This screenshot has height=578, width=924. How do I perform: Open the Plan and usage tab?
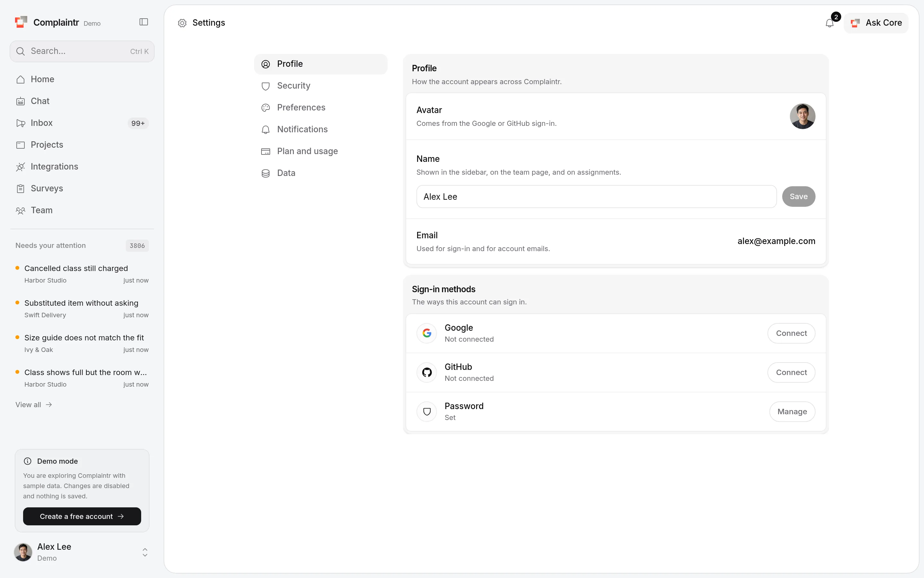click(321, 151)
